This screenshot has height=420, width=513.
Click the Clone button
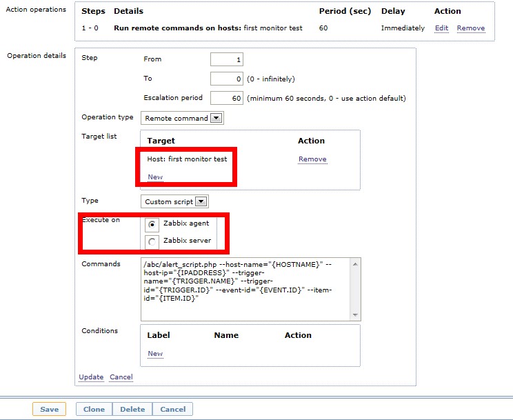pyautogui.click(x=94, y=409)
